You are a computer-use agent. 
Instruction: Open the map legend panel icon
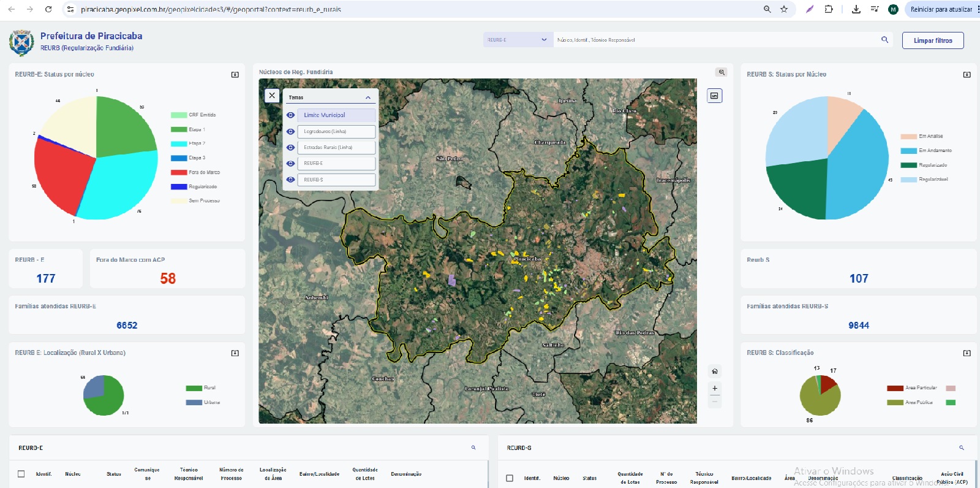[714, 96]
